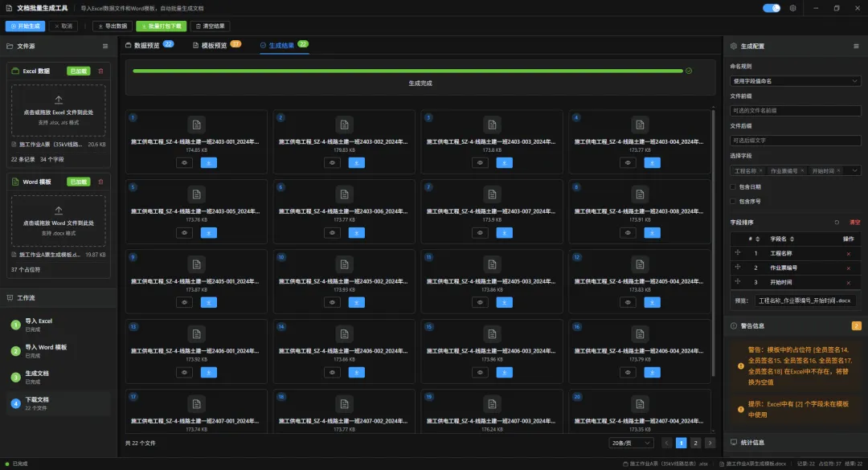Download file 2405-003
The image size is (868, 470).
(x=504, y=302)
